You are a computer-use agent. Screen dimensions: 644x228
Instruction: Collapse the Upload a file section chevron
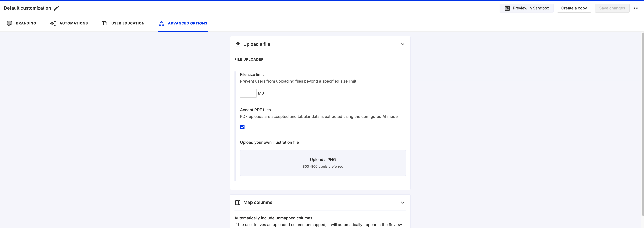402,44
